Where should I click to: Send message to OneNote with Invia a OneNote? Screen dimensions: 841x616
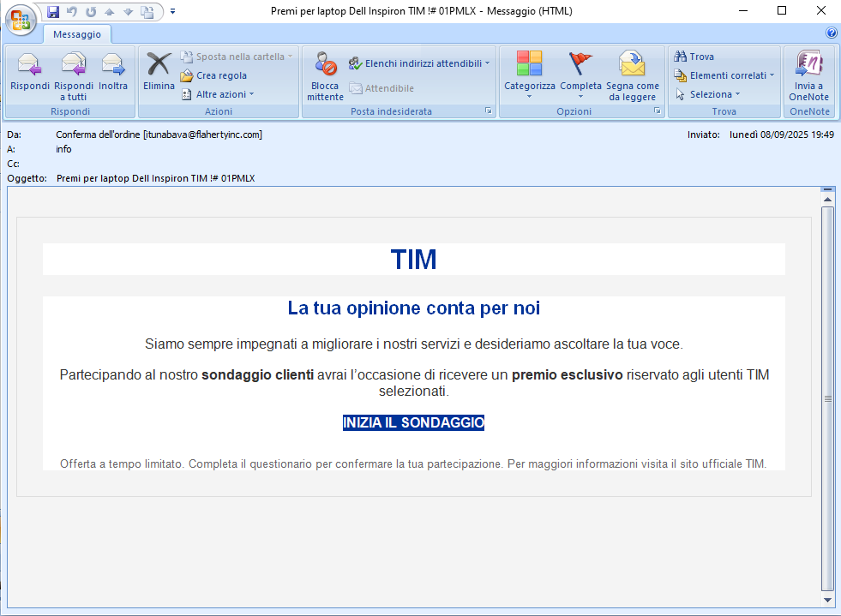pyautogui.click(x=808, y=76)
